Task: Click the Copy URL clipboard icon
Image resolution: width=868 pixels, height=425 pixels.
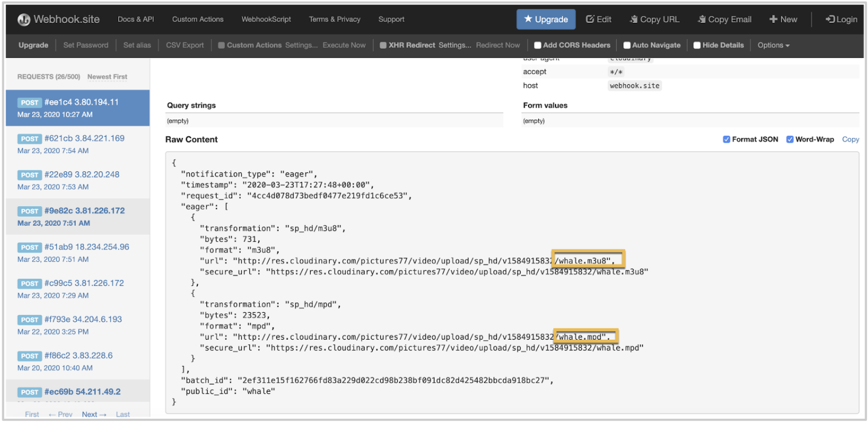Action: [633, 19]
